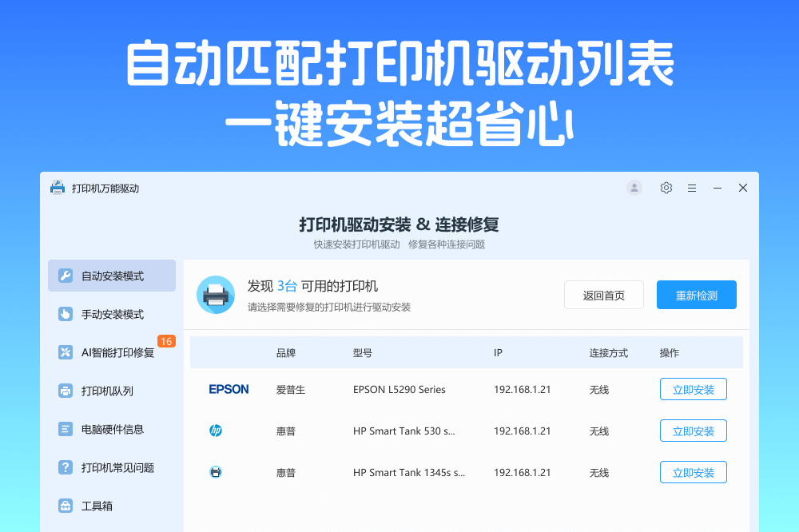The image size is (799, 532).
Task: Click the orange 16 notification badge
Action: [166, 341]
